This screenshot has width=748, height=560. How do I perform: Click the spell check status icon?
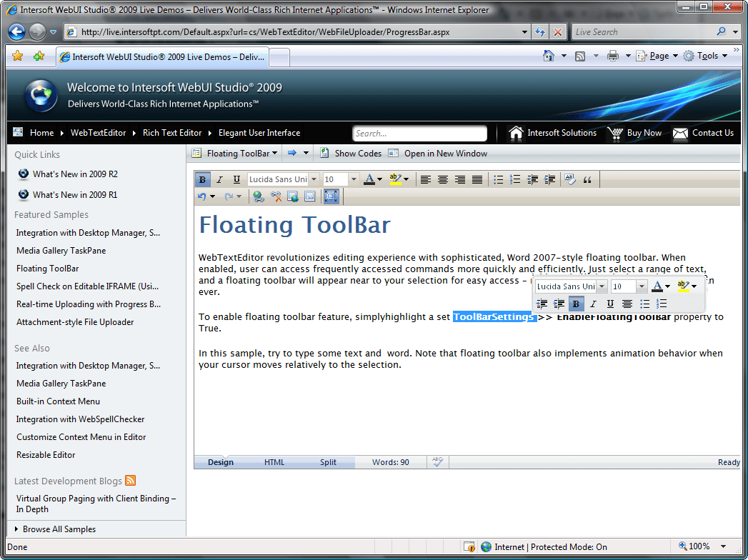tap(437, 461)
